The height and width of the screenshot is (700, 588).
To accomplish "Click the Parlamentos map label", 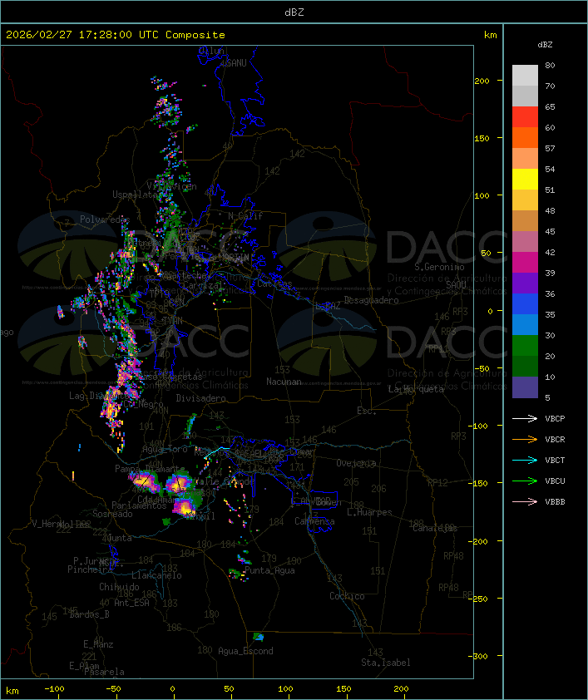I will pos(139,505).
